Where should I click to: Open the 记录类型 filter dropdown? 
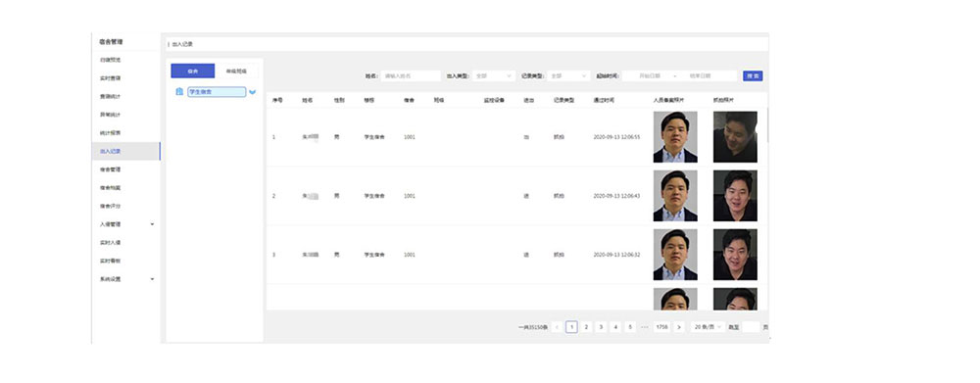[568, 75]
